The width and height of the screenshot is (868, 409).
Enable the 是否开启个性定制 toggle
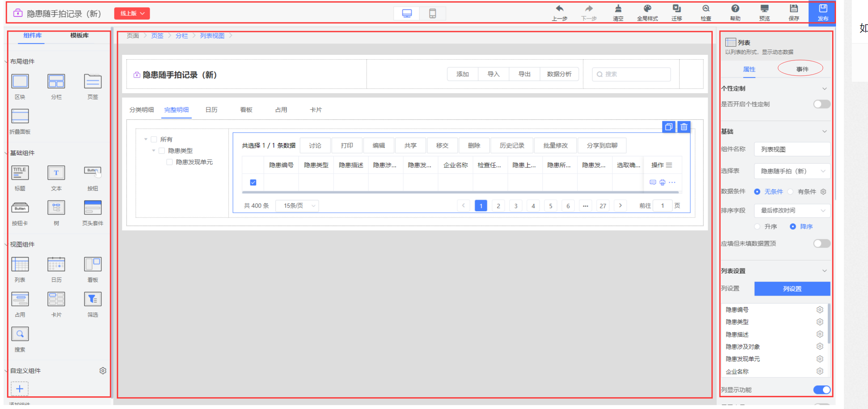pos(821,104)
